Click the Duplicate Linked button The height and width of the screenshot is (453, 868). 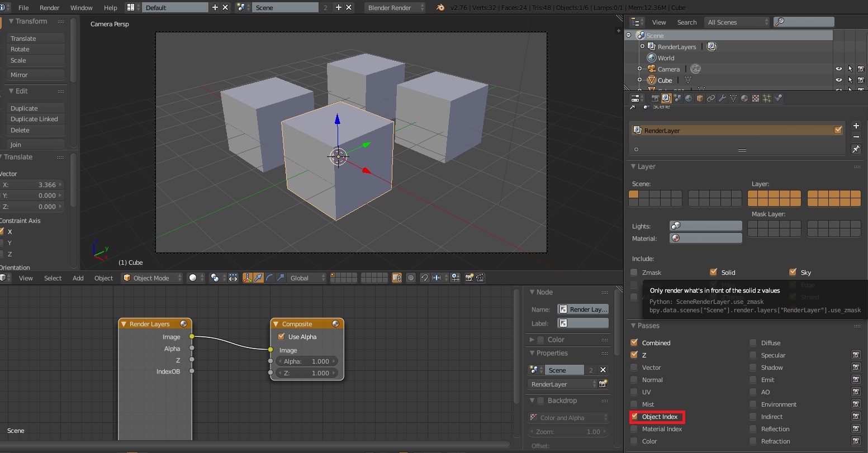point(36,119)
